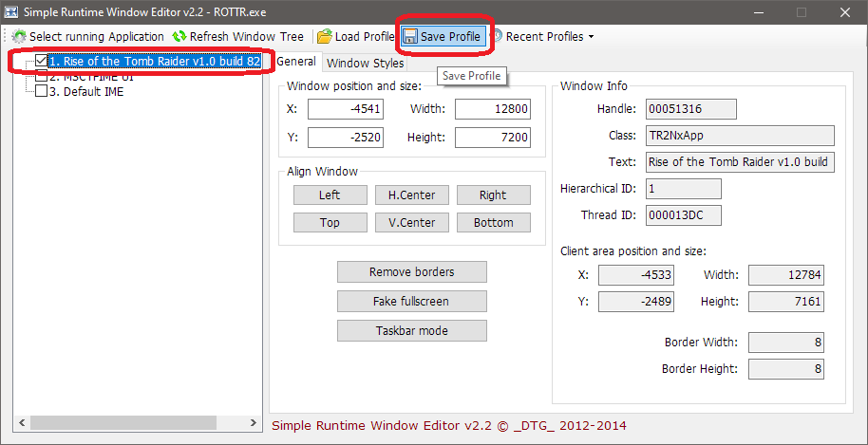Enable the Default IME checkbox
Screen dimensions: 868x445
click(x=41, y=92)
